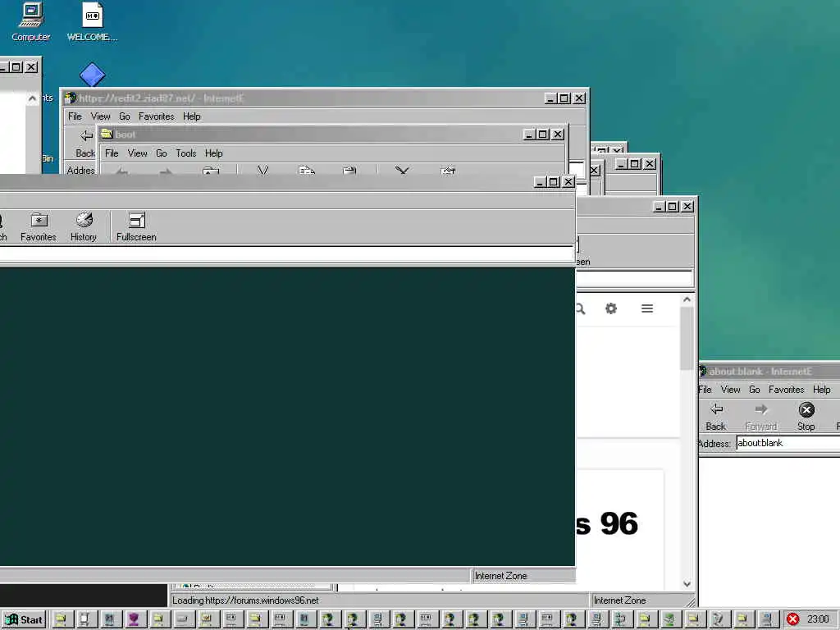Open Favorites menu in reddit browser window
The width and height of the screenshot is (840, 630).
(156, 116)
